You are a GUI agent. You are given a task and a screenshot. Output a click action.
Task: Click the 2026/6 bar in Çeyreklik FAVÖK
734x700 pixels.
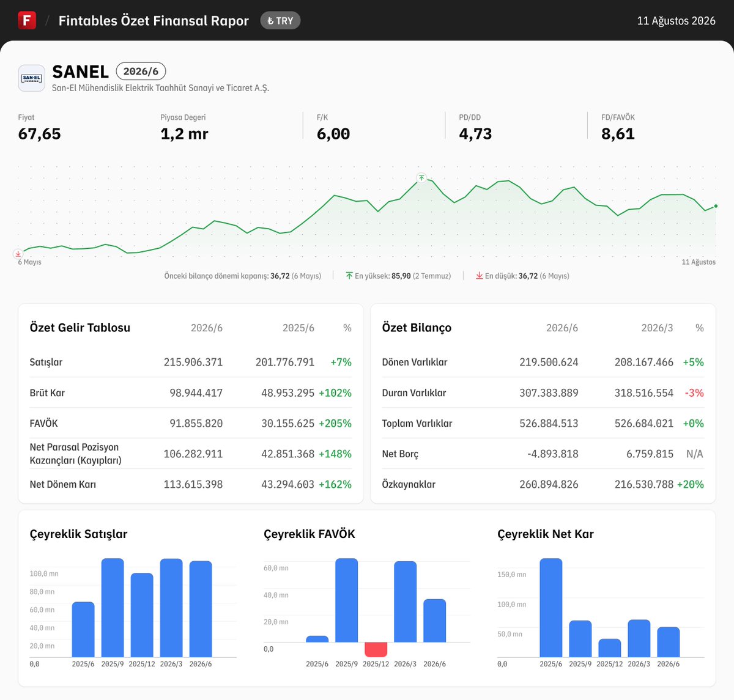pos(434,621)
